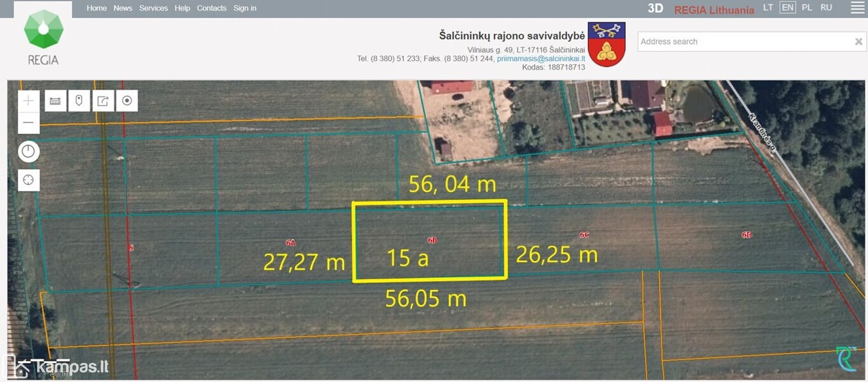Switch to 3D view
Viewport: 868px width, 382px height.
pos(655,8)
